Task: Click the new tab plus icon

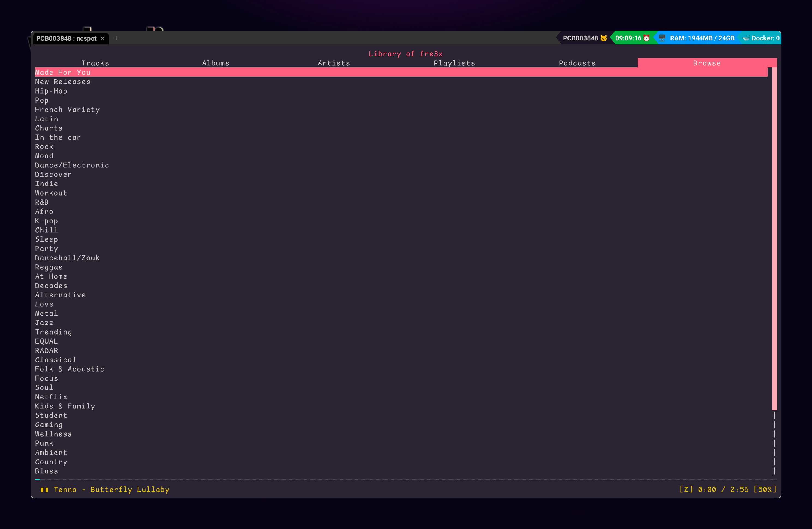Action: point(116,38)
